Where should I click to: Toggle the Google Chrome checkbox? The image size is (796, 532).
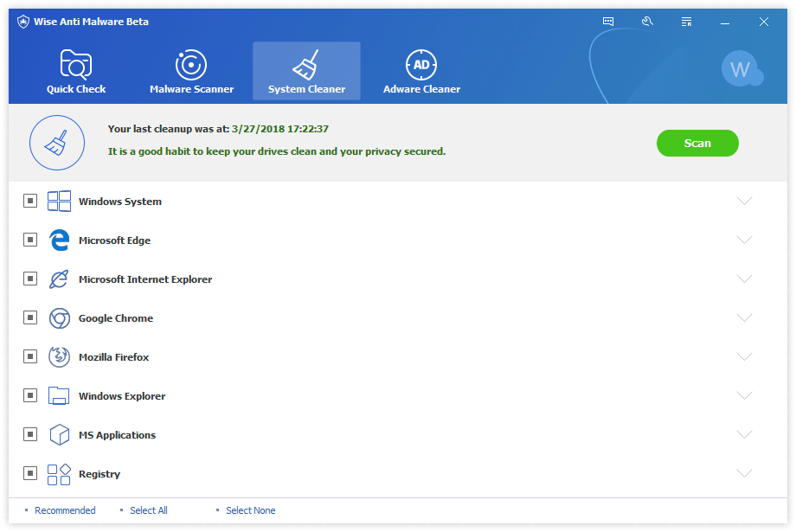tap(30, 317)
